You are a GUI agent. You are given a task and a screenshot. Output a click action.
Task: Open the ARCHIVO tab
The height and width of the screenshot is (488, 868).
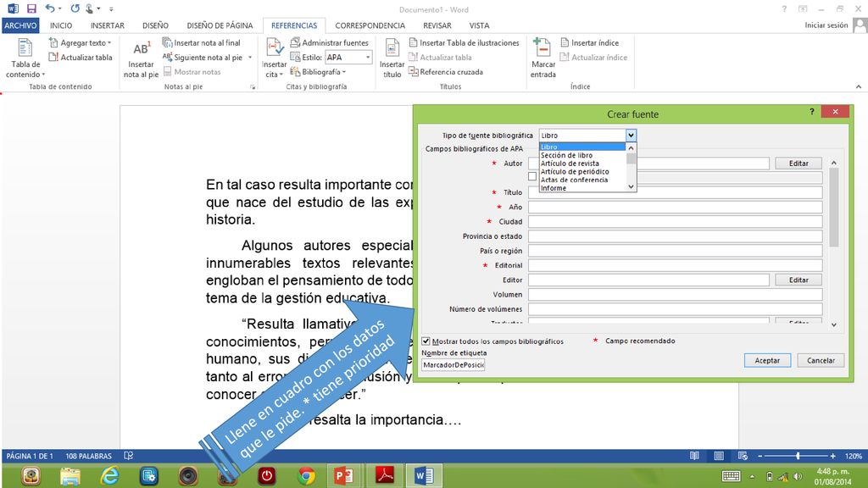pyautogui.click(x=20, y=25)
